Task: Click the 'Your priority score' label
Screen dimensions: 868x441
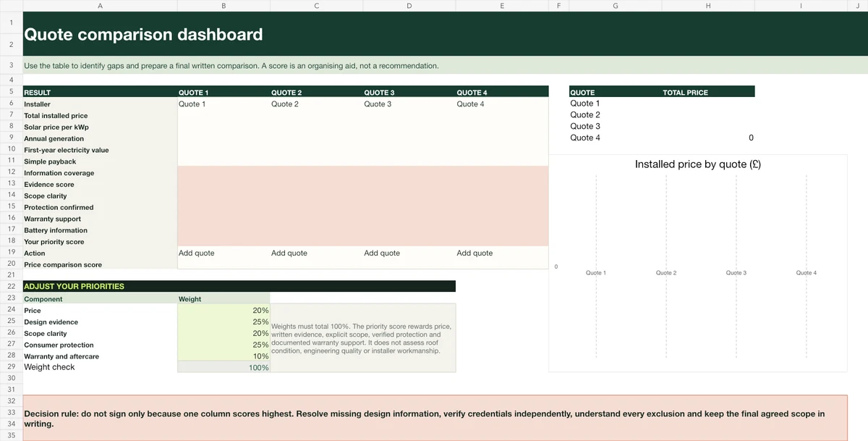Action: click(x=54, y=243)
